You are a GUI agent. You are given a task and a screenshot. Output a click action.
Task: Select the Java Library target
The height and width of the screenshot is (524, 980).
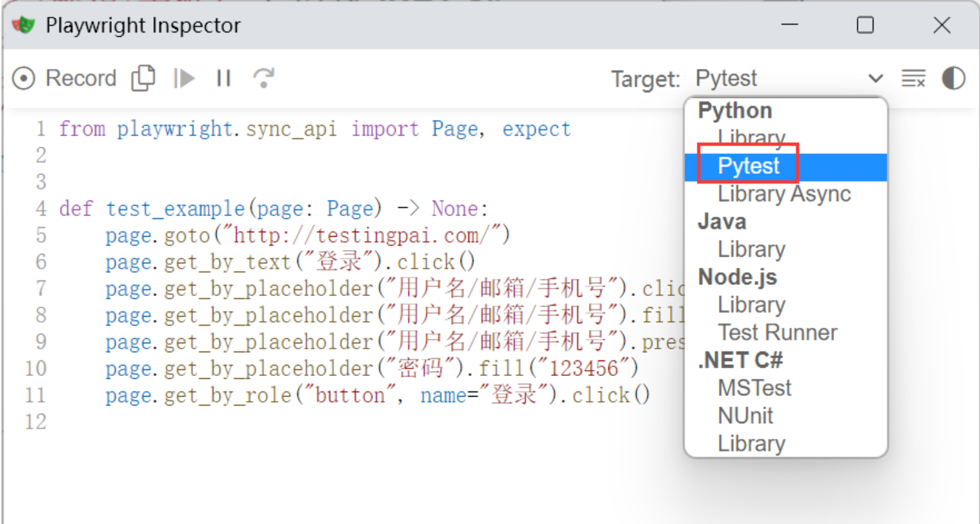(750, 249)
